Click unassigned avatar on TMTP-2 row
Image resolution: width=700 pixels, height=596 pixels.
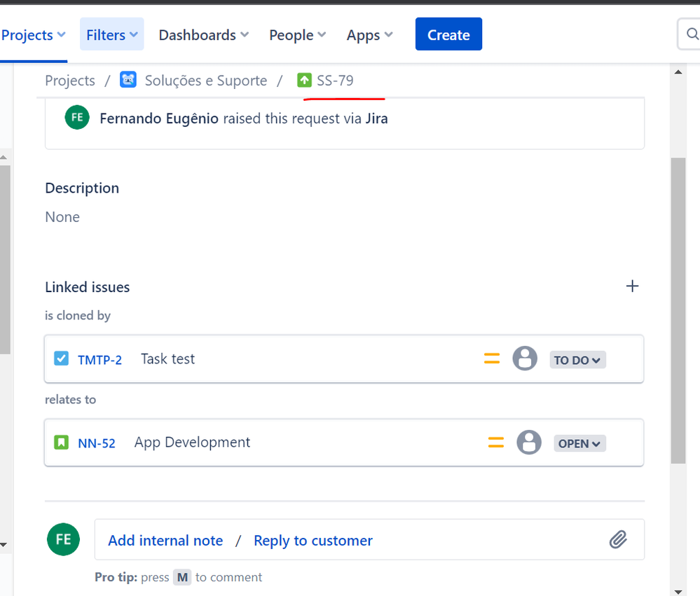(x=525, y=358)
